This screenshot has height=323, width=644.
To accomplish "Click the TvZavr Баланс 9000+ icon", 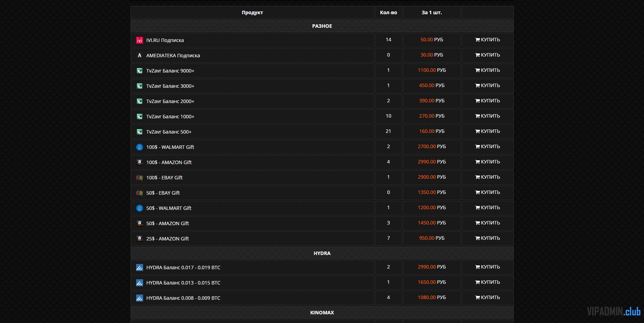I will pos(139,71).
